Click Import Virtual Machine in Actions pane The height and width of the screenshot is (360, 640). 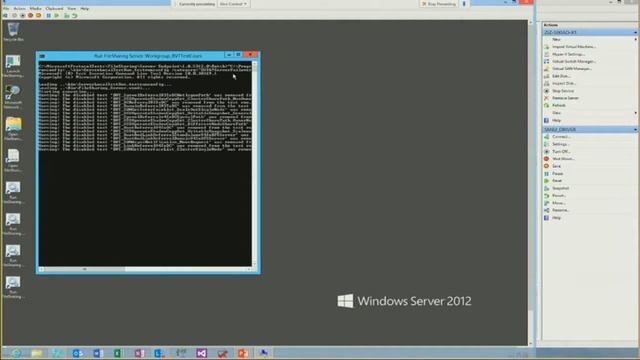click(x=573, y=47)
